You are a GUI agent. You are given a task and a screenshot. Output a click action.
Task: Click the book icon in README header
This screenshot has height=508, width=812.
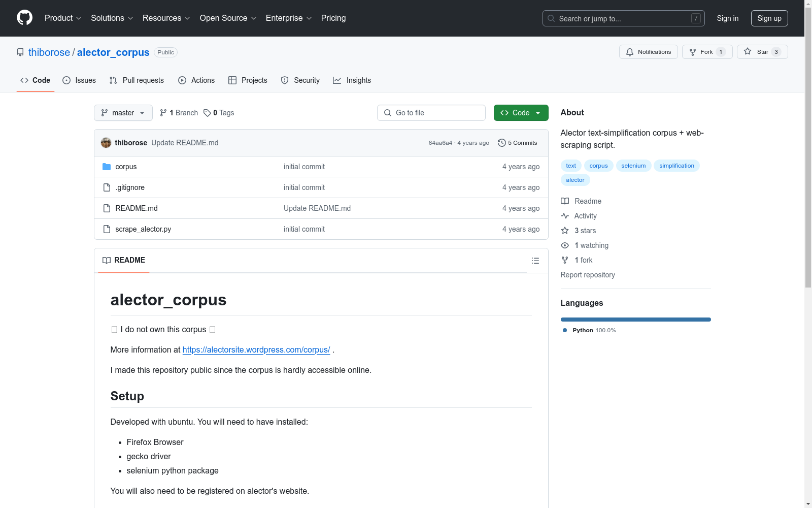point(107,260)
